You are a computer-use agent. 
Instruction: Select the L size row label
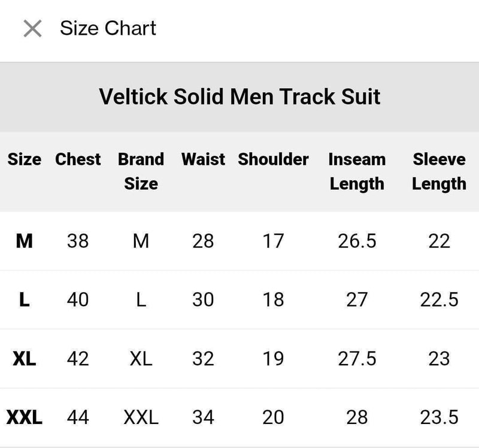(25, 299)
